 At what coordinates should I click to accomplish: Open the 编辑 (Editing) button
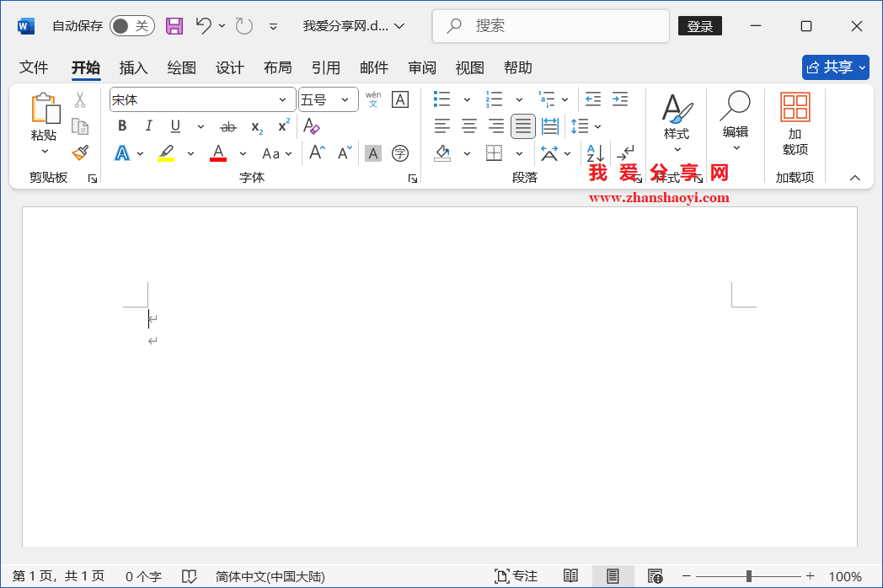[x=736, y=121]
